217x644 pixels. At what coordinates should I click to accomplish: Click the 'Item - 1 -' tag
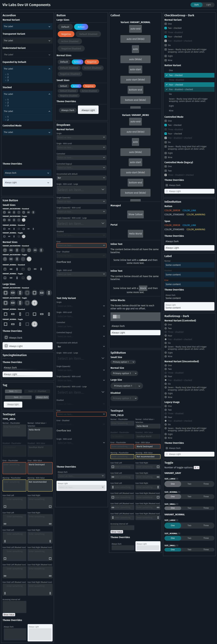13,391
